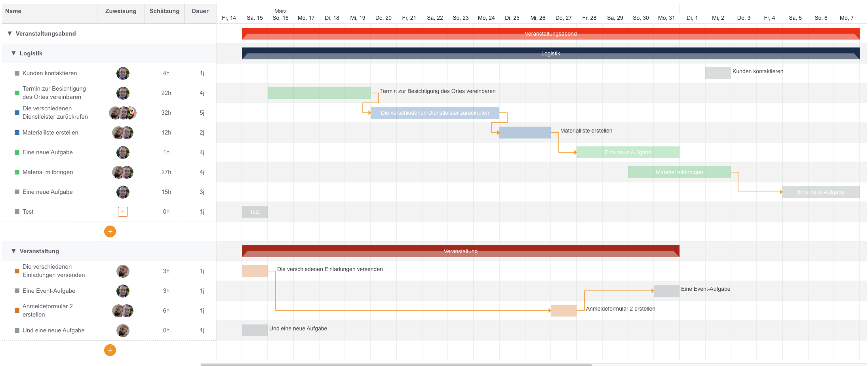Click assignee avatars for Materialliste erstellen
Viewport: 868px width, 366px height.
[123, 133]
